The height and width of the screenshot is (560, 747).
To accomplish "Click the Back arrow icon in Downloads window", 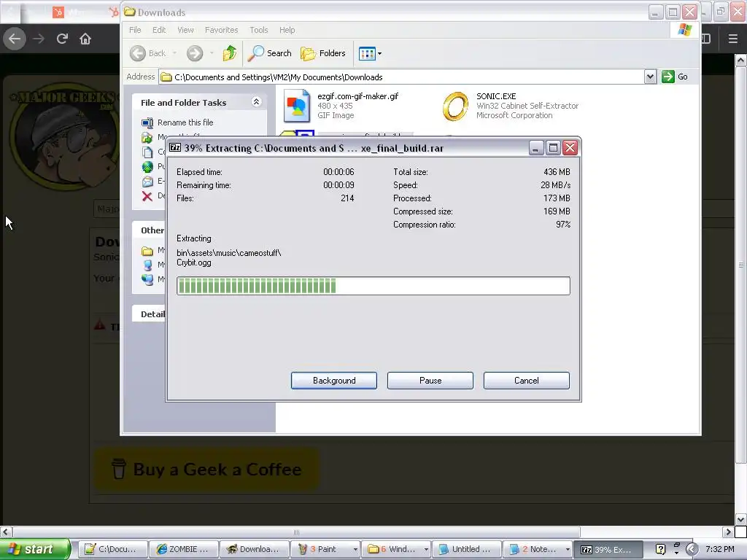I will (x=138, y=53).
